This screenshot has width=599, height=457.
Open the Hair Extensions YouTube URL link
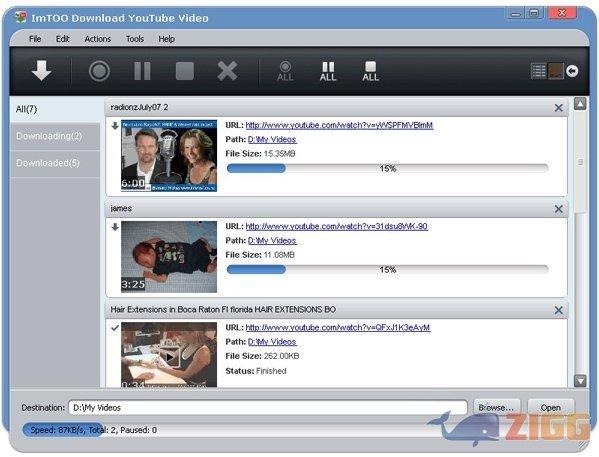click(x=338, y=327)
